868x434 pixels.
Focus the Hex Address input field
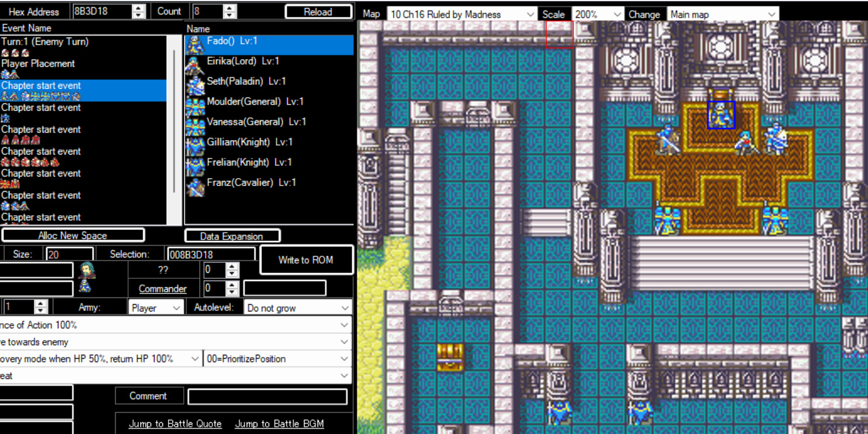102,11
